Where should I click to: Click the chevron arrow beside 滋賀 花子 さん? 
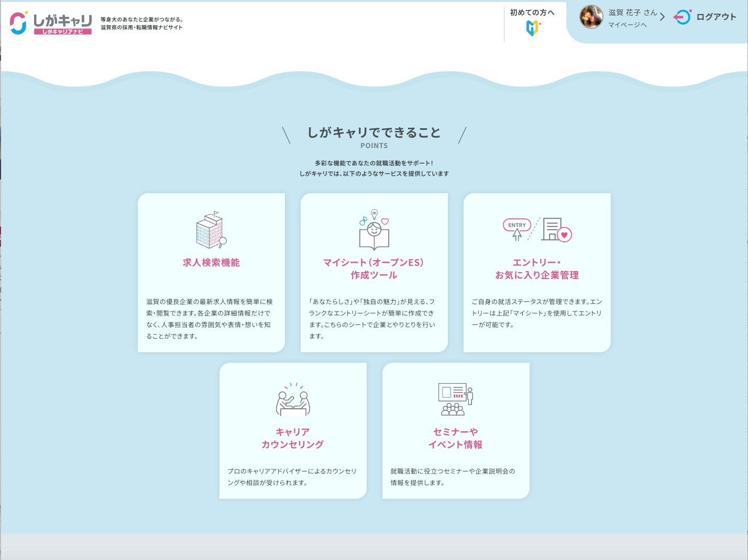[x=662, y=17]
